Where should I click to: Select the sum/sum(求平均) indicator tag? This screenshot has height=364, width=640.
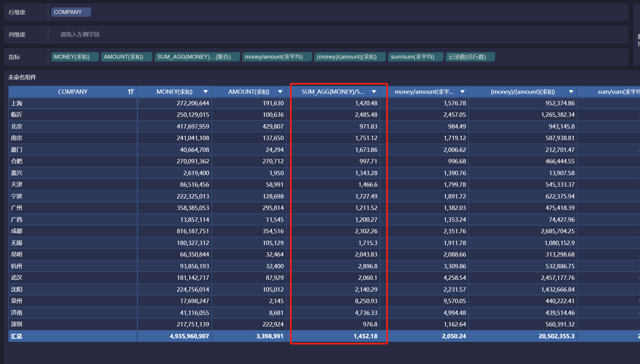pos(416,57)
